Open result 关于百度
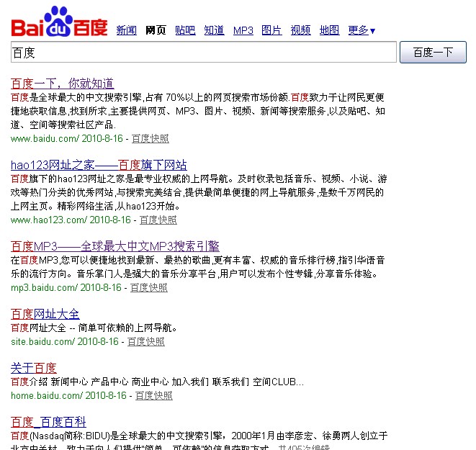The height and width of the screenshot is (450, 476). (x=34, y=368)
